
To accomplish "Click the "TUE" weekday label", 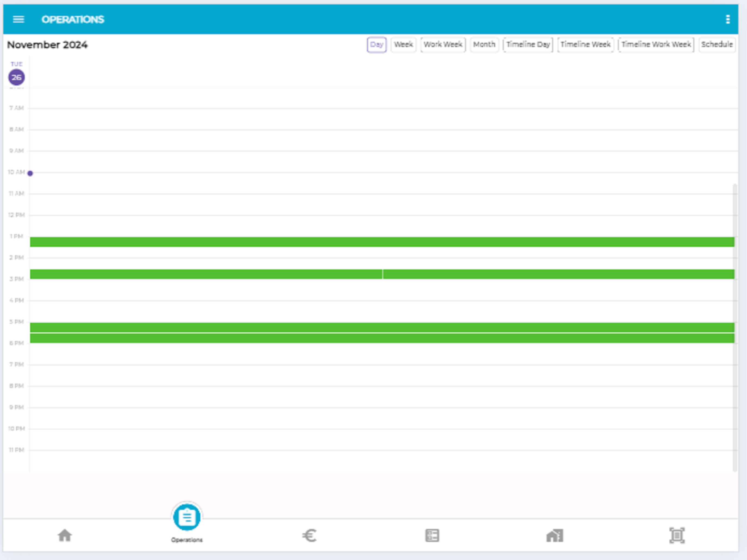I will 17,64.
